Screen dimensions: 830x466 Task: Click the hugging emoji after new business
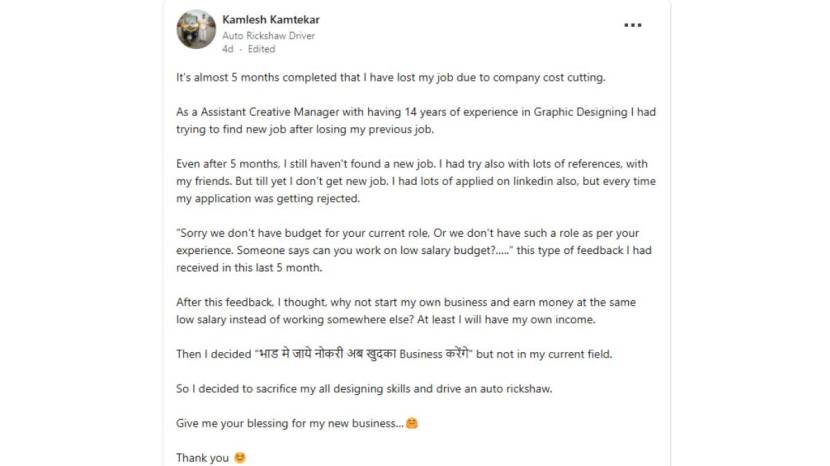point(412,423)
